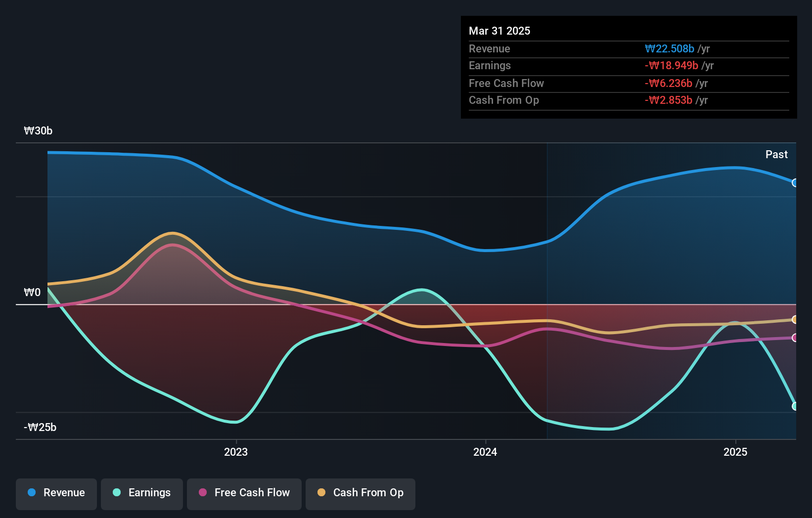Click the teal Earnings endpoint marker

tap(795, 406)
